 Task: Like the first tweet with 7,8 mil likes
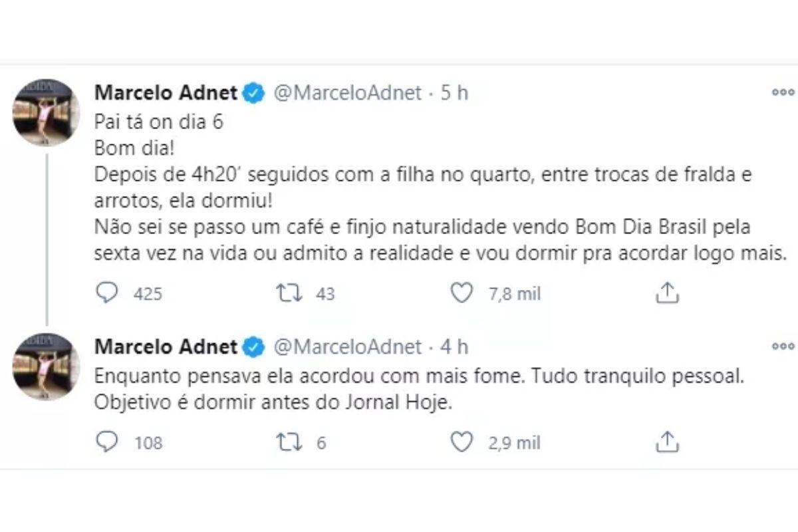[462, 293]
